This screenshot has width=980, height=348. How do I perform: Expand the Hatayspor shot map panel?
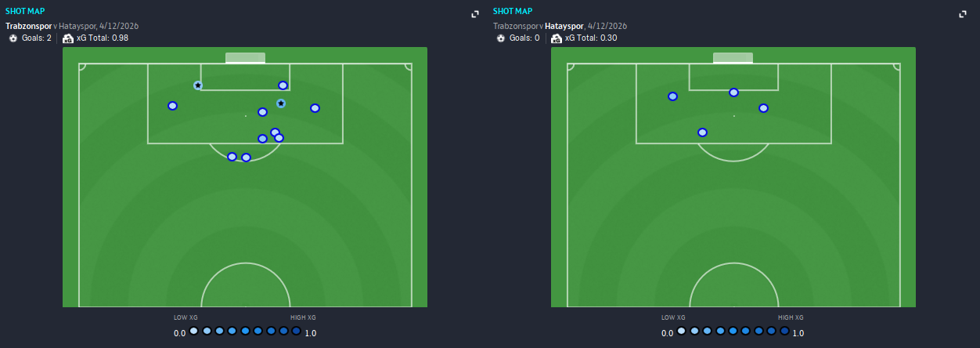(963, 14)
